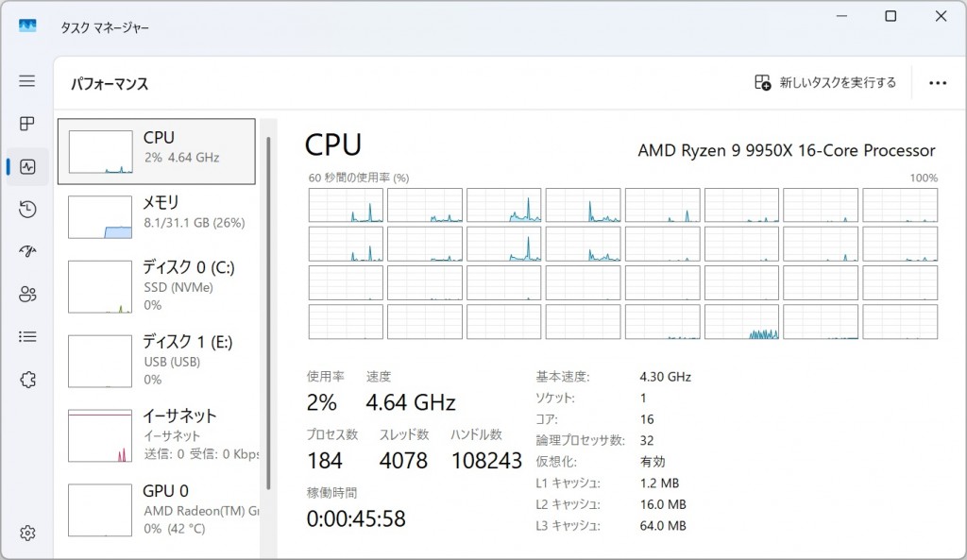967x560 pixels.
Task: Select the Performance page icon
Action: 26,167
